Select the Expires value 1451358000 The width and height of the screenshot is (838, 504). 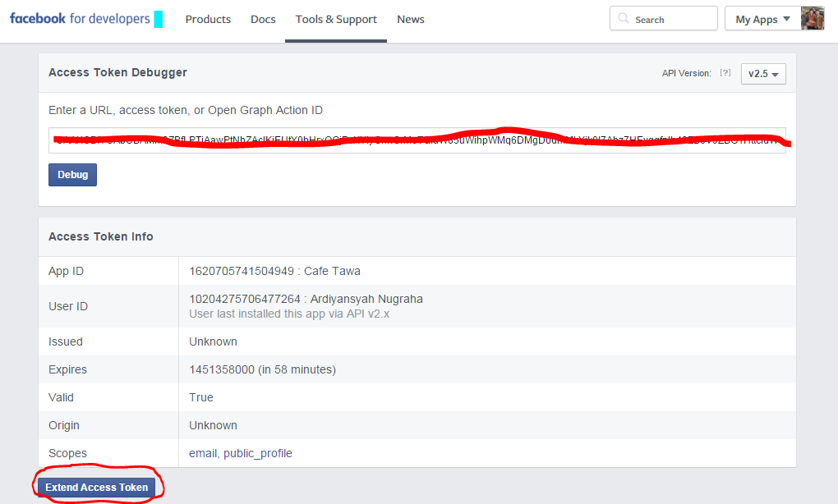222,369
